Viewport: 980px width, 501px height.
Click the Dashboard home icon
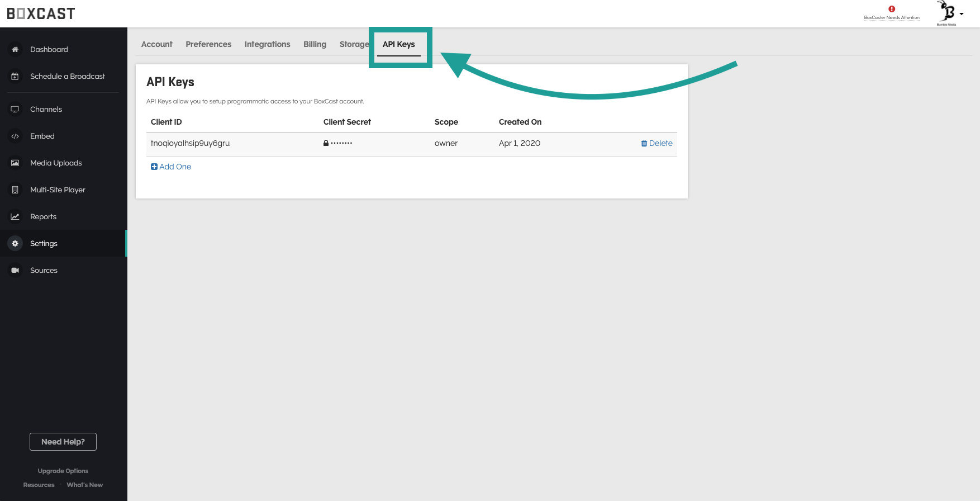pyautogui.click(x=15, y=50)
